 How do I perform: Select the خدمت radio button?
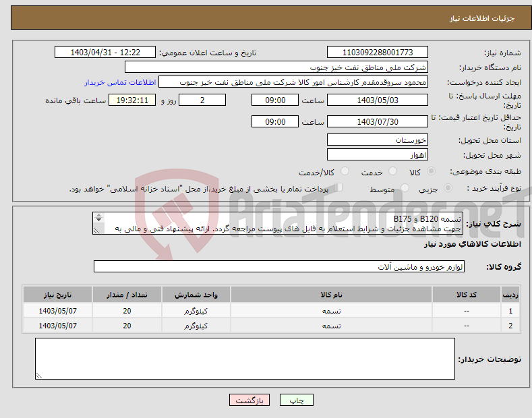pos(392,171)
